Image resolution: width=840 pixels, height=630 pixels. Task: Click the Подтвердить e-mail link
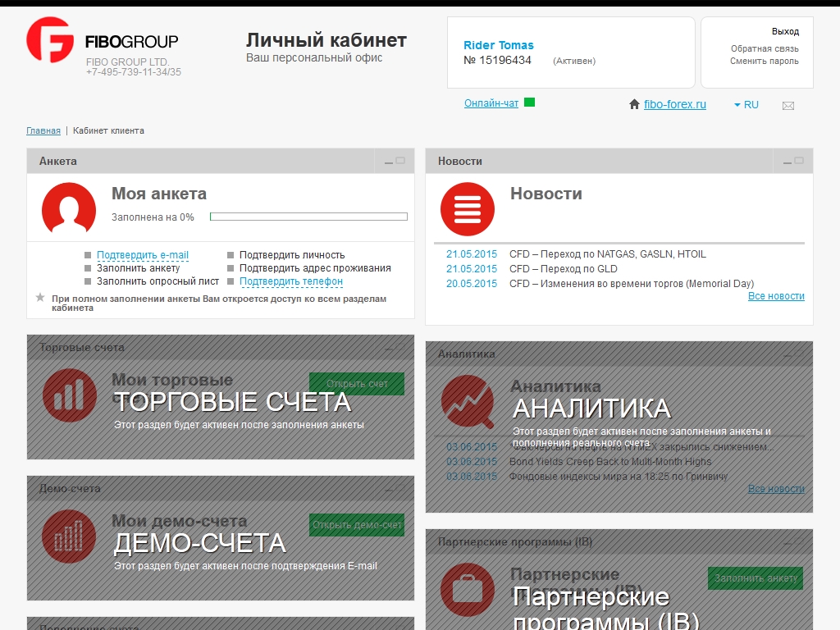click(x=143, y=255)
